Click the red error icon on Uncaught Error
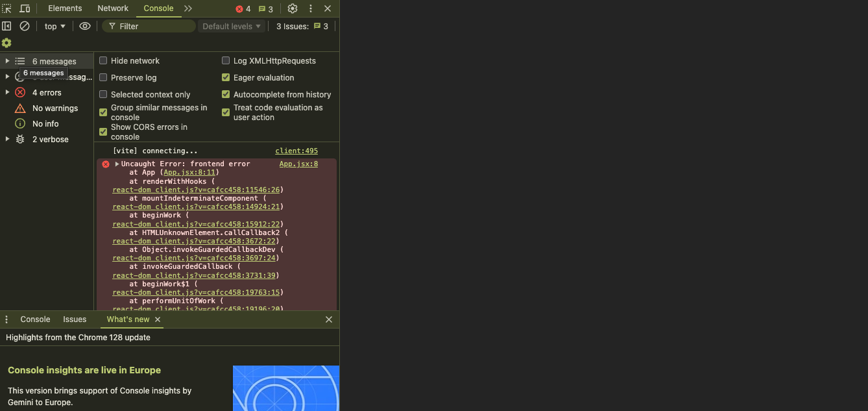 [x=106, y=164]
